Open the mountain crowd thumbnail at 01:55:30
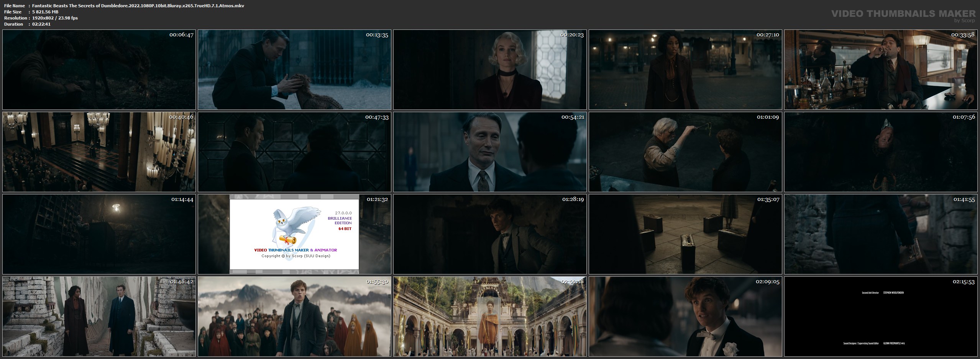 (x=294, y=317)
